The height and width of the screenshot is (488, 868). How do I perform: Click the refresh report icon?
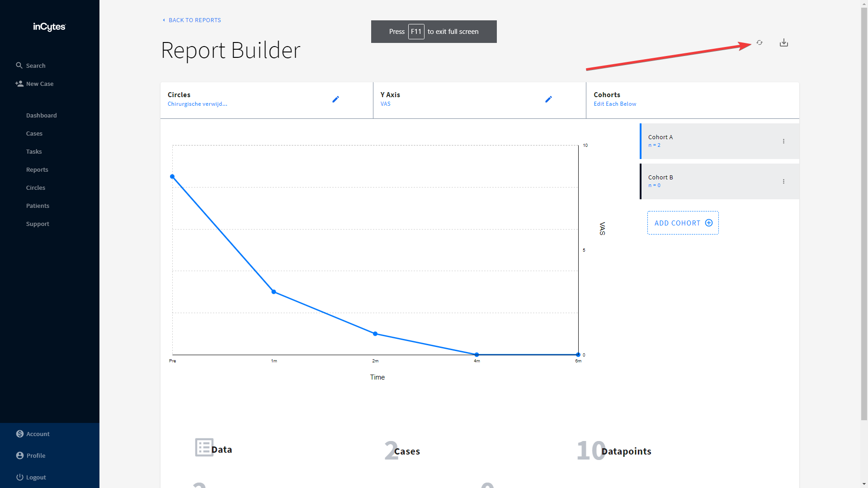tap(759, 42)
